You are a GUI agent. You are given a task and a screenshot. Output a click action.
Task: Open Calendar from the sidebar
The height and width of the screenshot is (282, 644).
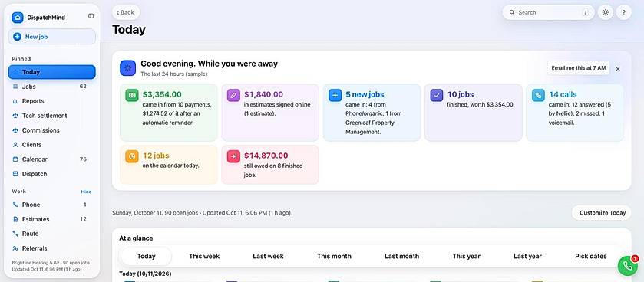(51, 159)
